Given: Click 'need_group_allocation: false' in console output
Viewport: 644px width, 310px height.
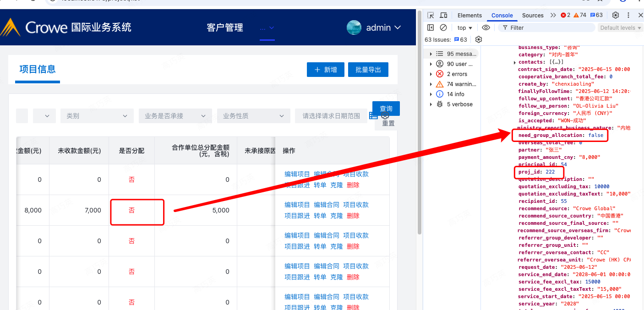Looking at the screenshot, I should pos(561,136).
